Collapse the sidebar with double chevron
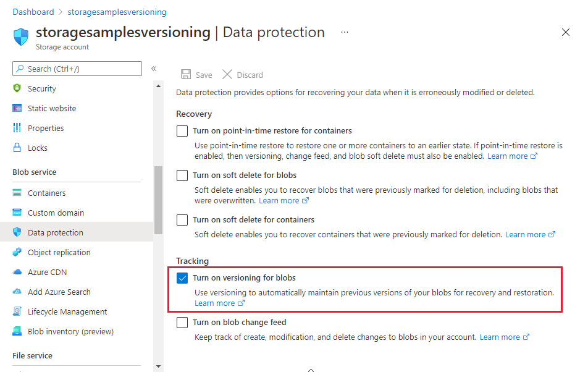The image size is (588, 372). 154,69
